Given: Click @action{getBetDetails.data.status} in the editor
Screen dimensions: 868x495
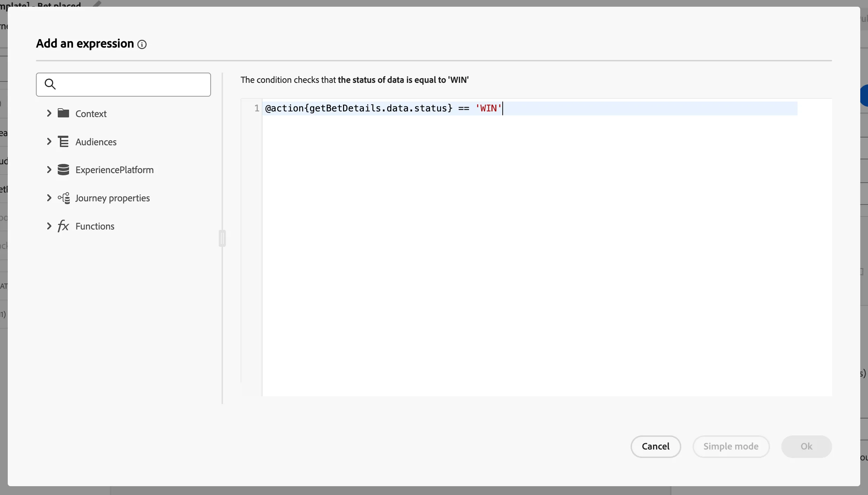Looking at the screenshot, I should pyautogui.click(x=359, y=108).
